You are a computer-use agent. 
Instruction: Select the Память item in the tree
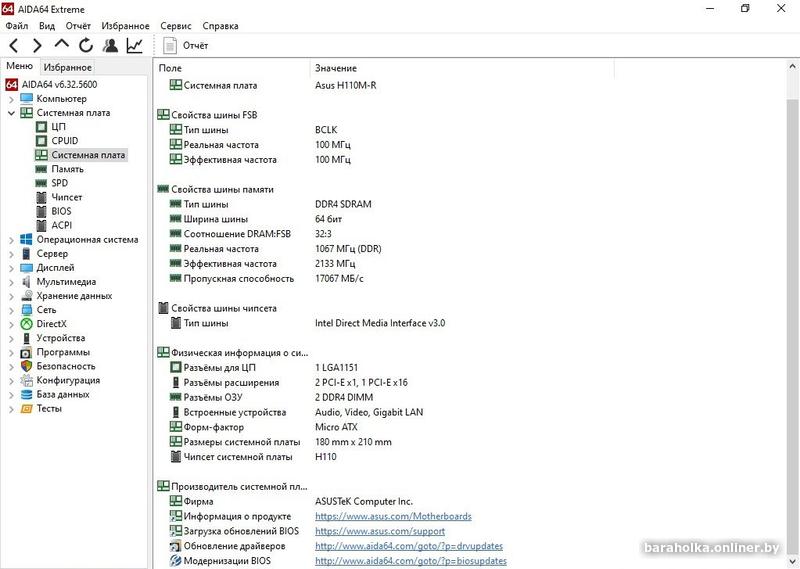[67, 169]
